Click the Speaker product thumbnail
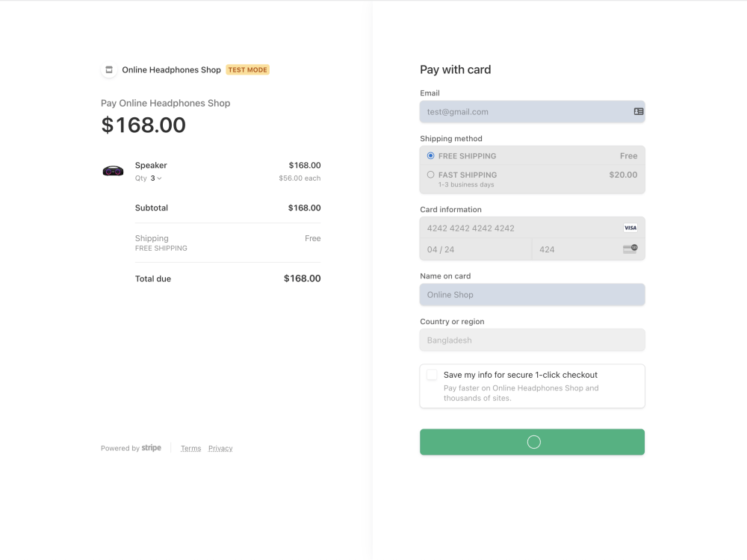The width and height of the screenshot is (747, 560). coord(113,171)
